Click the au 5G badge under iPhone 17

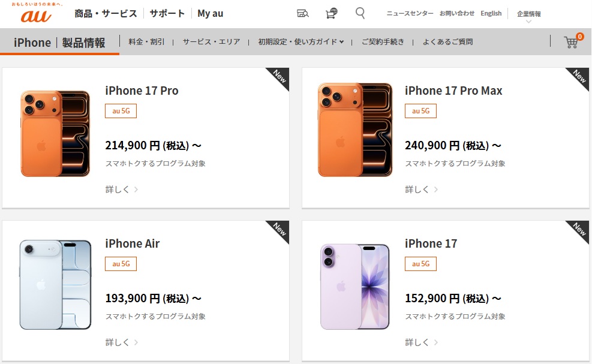[x=420, y=264]
